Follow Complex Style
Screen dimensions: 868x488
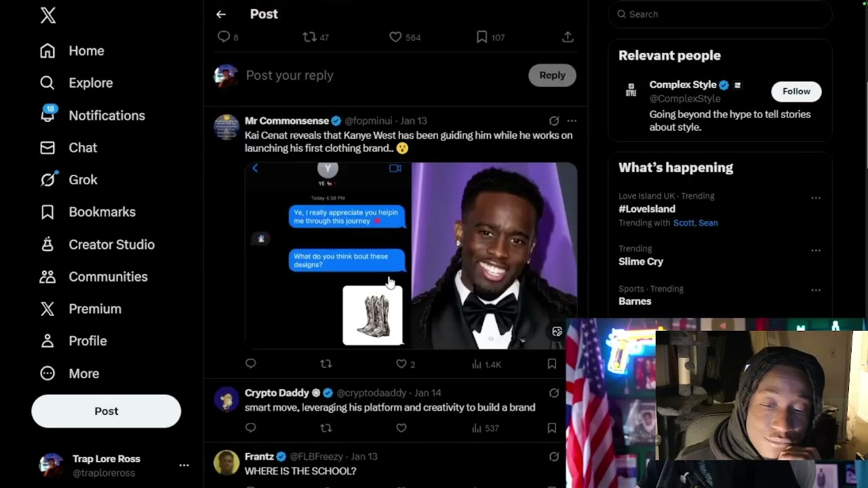click(796, 91)
